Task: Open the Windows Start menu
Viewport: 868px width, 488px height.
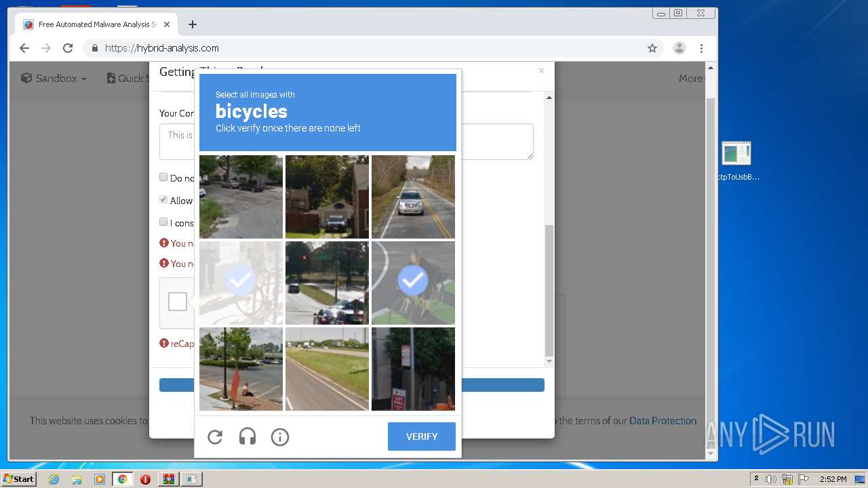Action: point(18,479)
